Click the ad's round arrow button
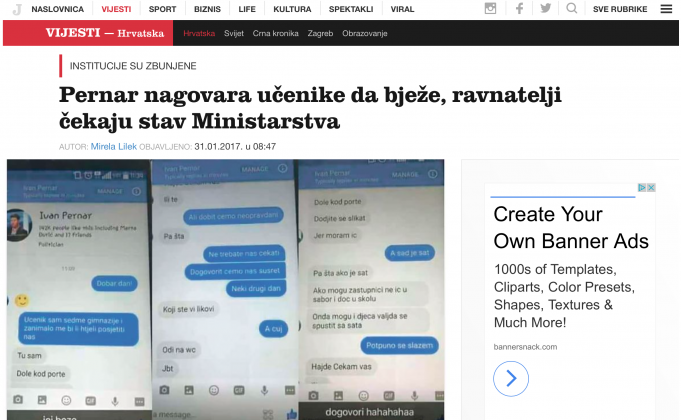The width and height of the screenshot is (681, 420). [x=511, y=378]
